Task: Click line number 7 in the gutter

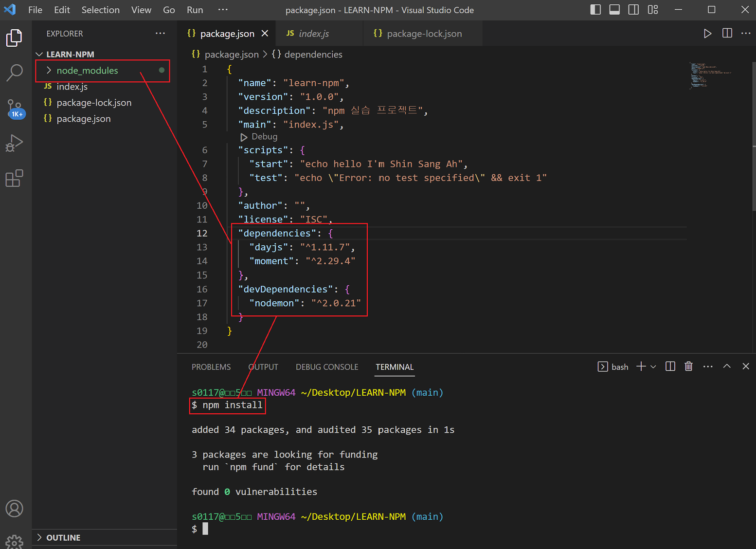Action: (x=205, y=164)
